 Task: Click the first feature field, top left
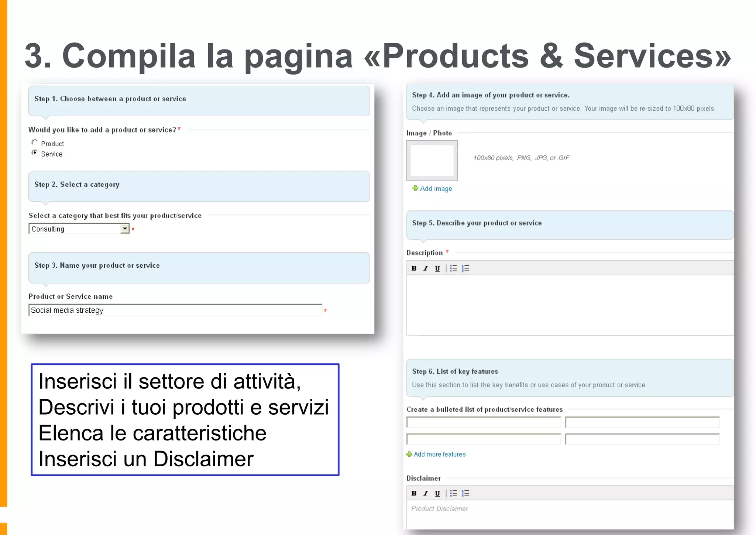pos(484,422)
